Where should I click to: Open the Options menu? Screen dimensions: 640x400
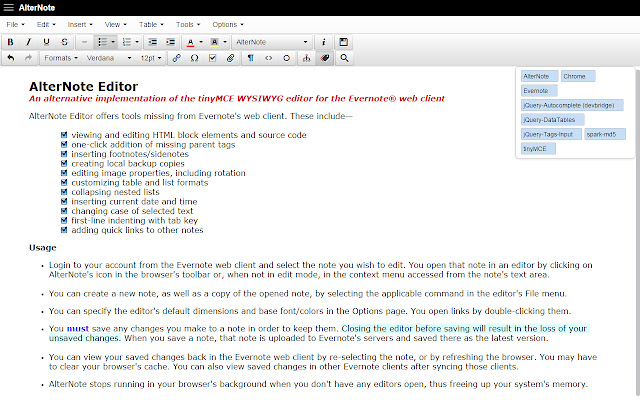click(228, 24)
